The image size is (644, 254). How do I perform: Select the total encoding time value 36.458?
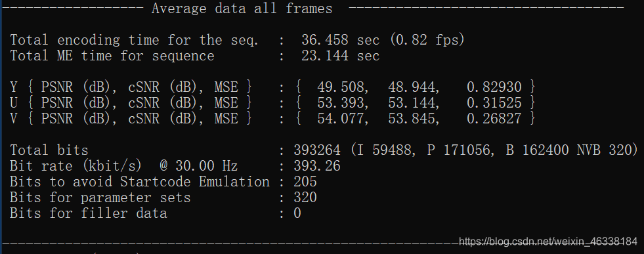pos(324,40)
